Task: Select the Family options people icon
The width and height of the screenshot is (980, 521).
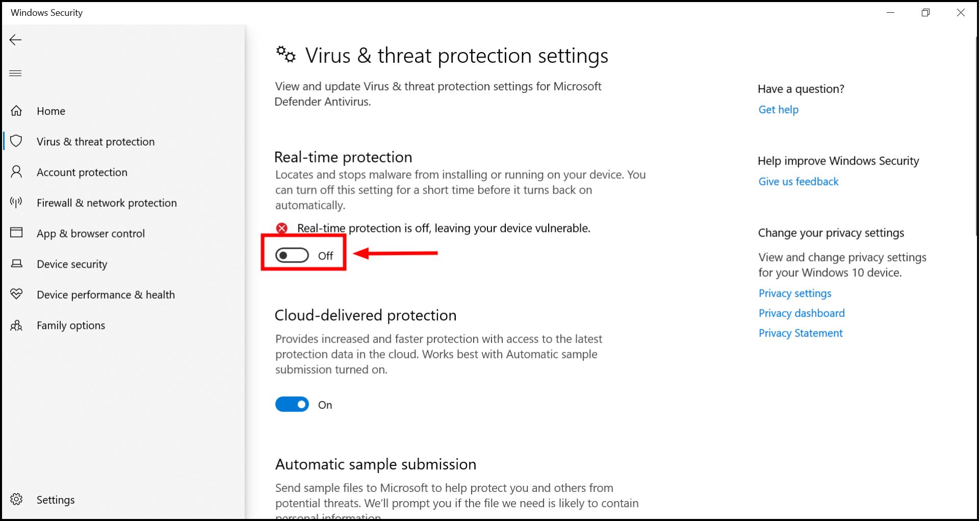Action: pyautogui.click(x=16, y=325)
